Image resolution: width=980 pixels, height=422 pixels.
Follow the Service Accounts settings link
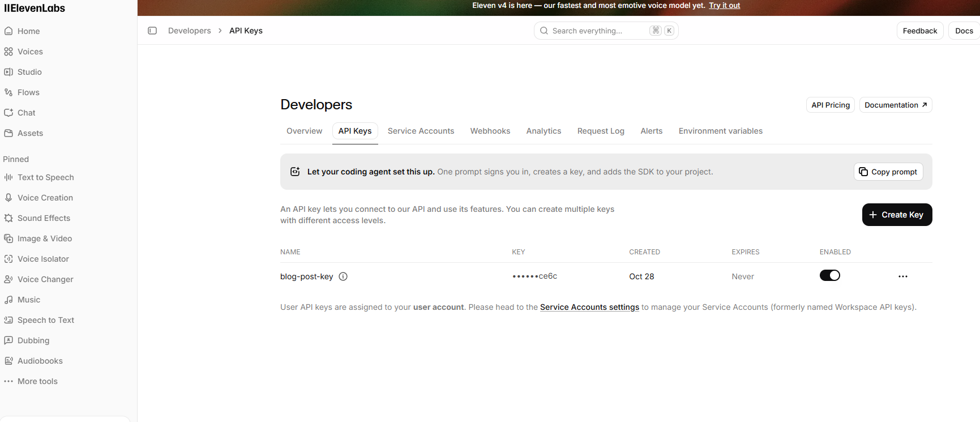pos(589,307)
